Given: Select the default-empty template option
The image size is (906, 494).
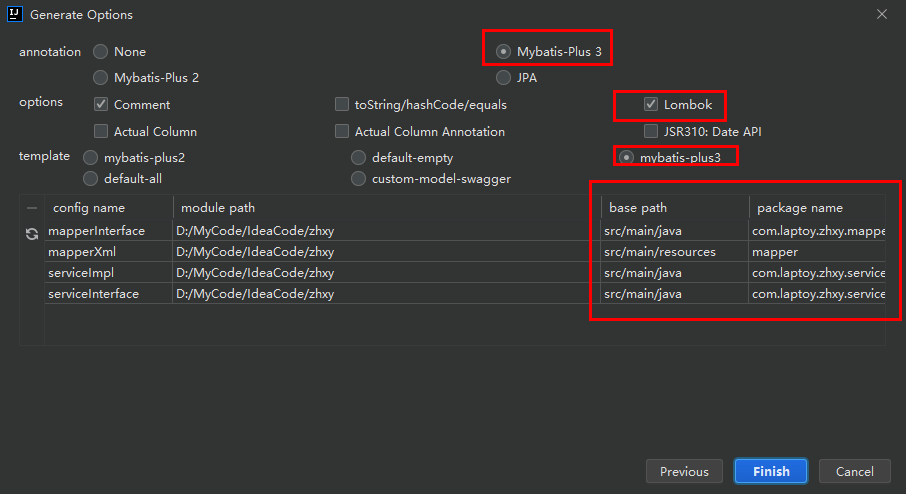Looking at the screenshot, I should (358, 157).
